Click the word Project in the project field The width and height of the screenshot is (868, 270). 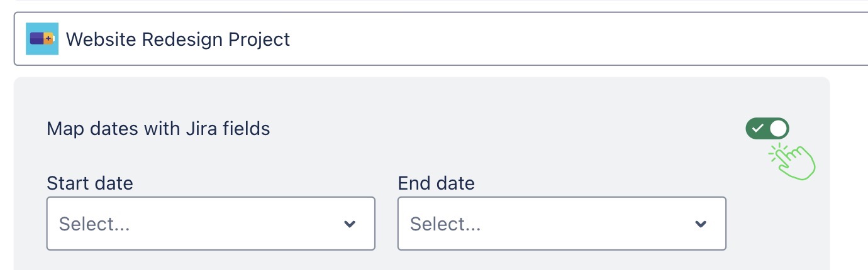[259, 40]
